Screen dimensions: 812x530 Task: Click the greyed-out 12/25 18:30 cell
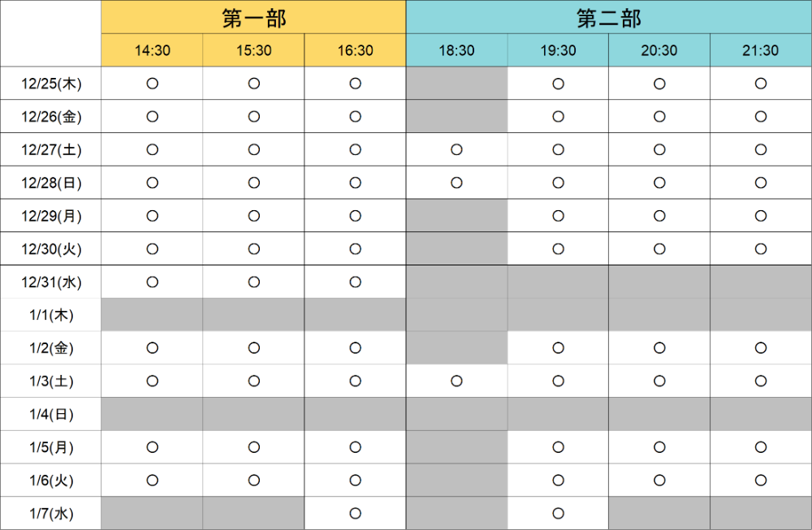point(456,84)
